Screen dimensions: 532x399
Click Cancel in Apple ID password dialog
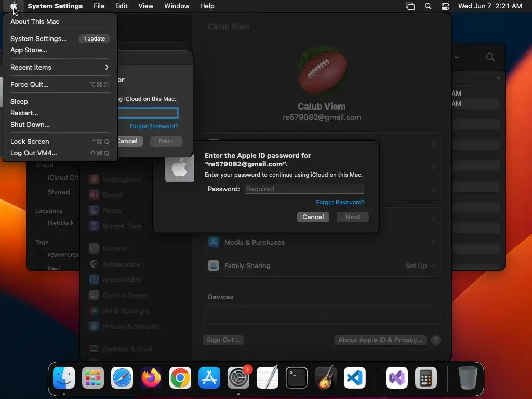[313, 217]
